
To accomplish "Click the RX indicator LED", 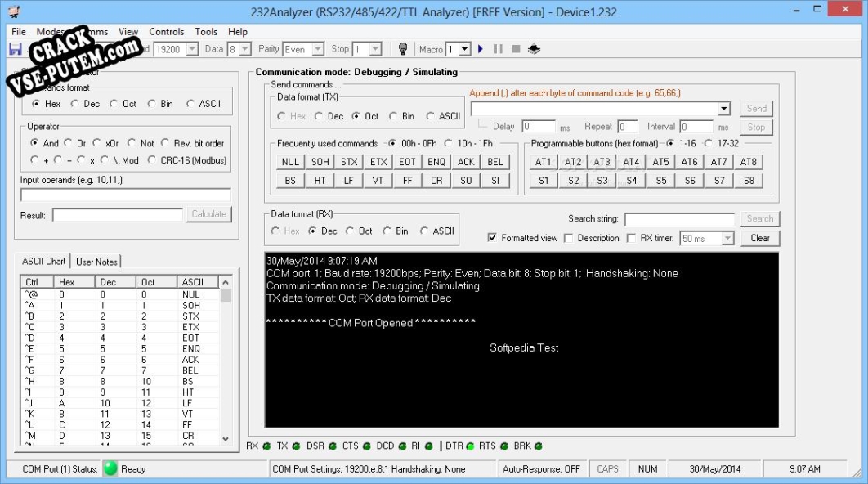I will (266, 446).
